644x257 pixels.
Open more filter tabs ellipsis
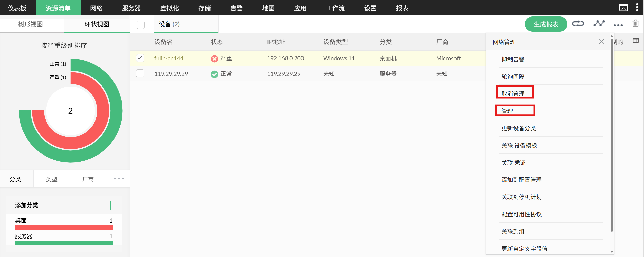click(119, 179)
